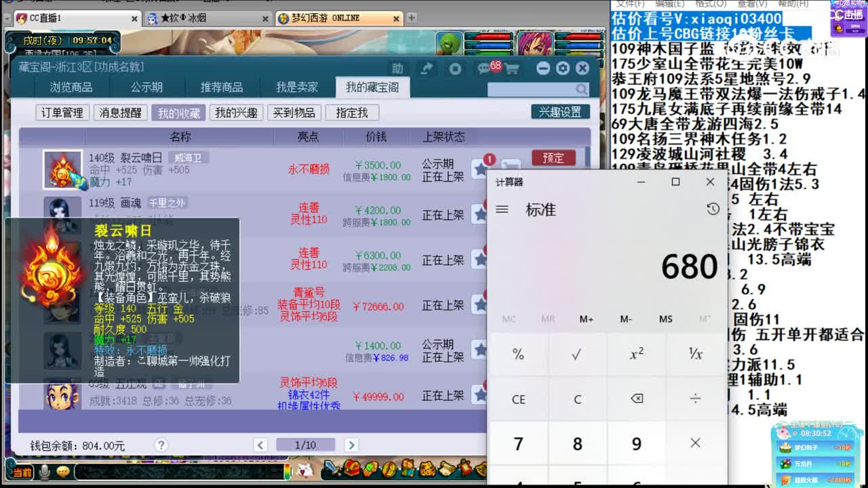
Task: Toggle favorite star for 裂云啸日 row
Action: coord(481,169)
